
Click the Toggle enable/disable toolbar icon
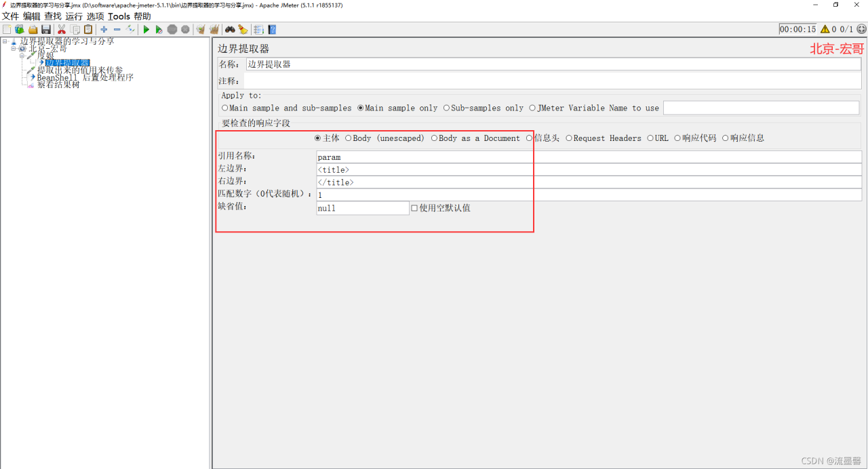point(130,29)
